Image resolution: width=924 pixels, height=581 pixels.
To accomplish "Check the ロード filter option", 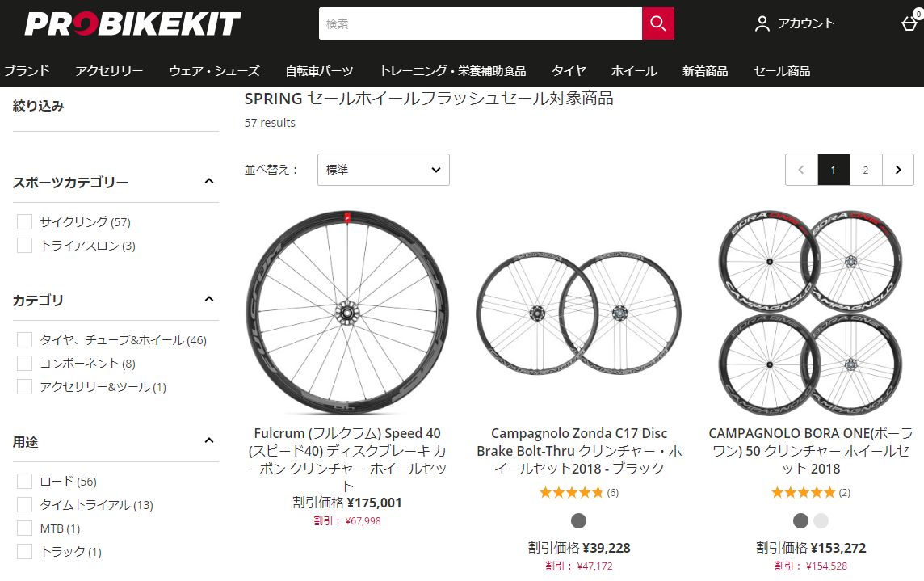I will tap(24, 481).
